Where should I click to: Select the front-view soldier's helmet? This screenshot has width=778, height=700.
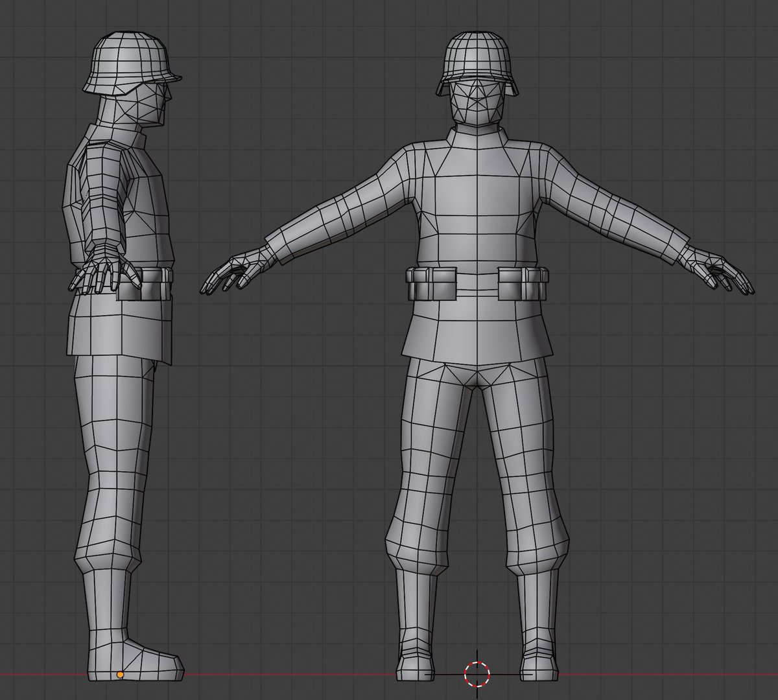(x=477, y=63)
